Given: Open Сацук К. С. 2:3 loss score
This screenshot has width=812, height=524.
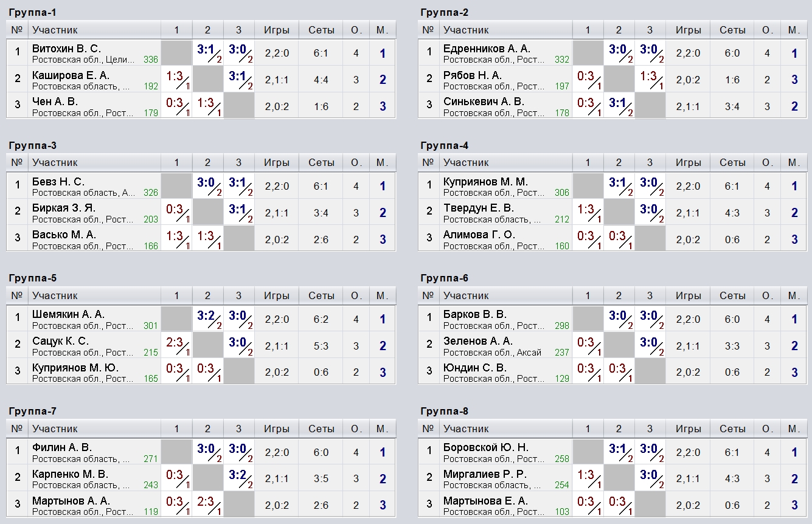Looking at the screenshot, I should point(176,346).
